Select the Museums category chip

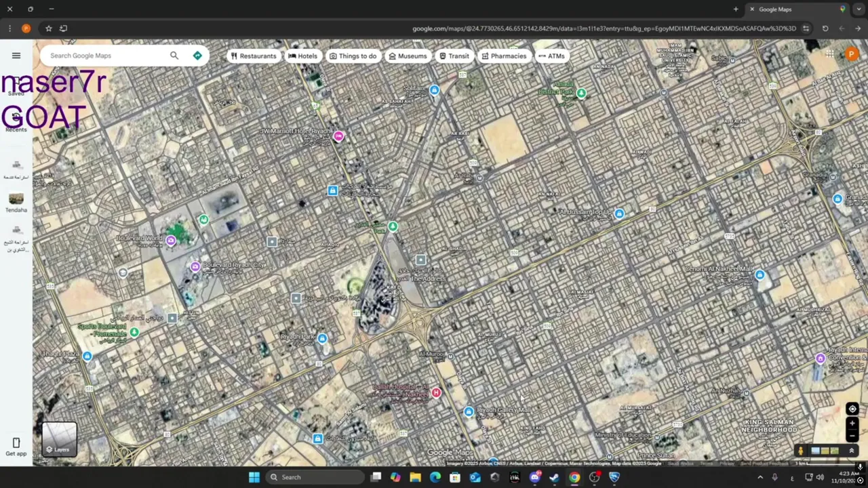coord(408,56)
